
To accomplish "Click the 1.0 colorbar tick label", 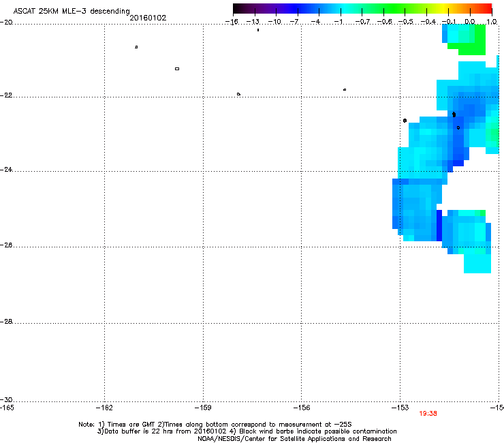I will point(492,22).
